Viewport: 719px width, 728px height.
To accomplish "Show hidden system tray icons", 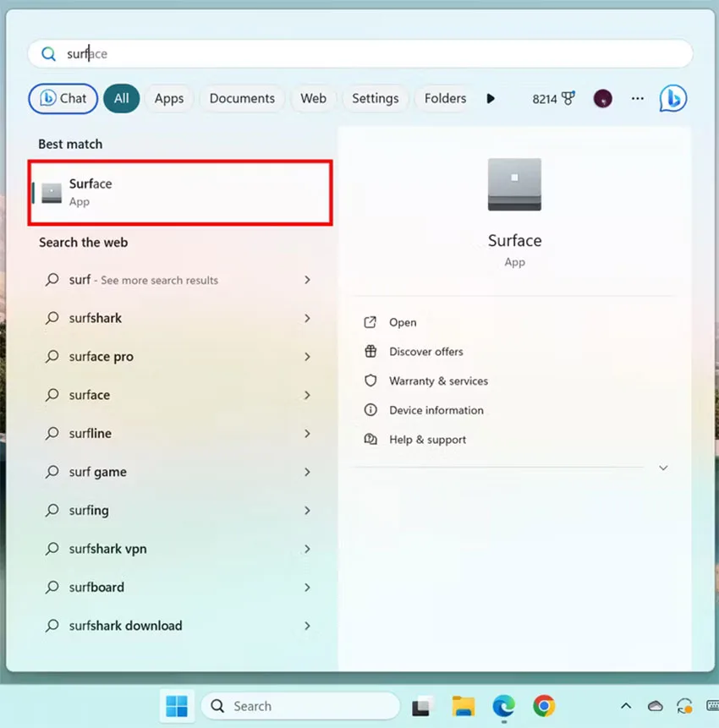I will (626, 706).
